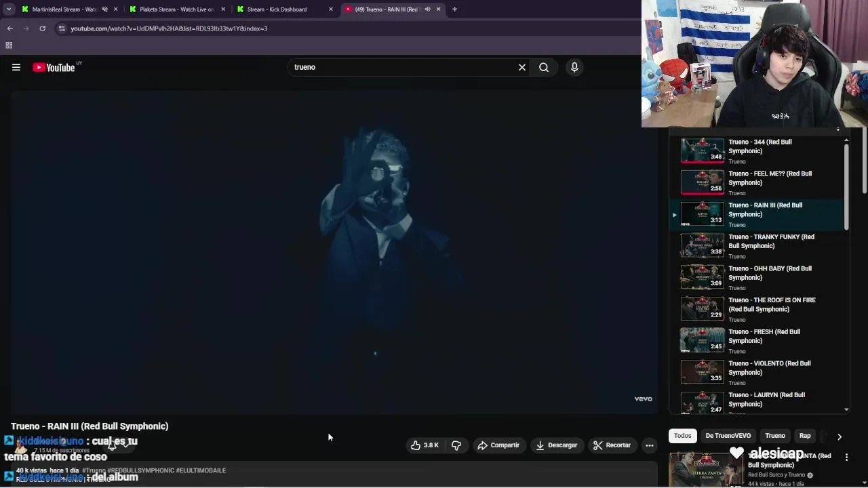Viewport: 868px width, 488px height.
Task: Open the #REDBULLSYMPHONIC hashtag link
Action: pyautogui.click(x=140, y=470)
